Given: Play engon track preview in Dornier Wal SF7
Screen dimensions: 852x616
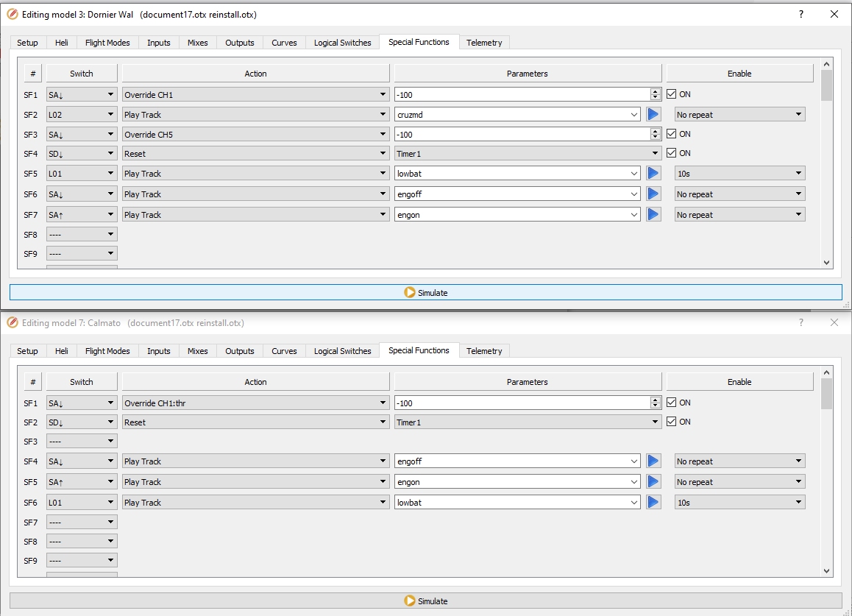Looking at the screenshot, I should click(x=653, y=215).
